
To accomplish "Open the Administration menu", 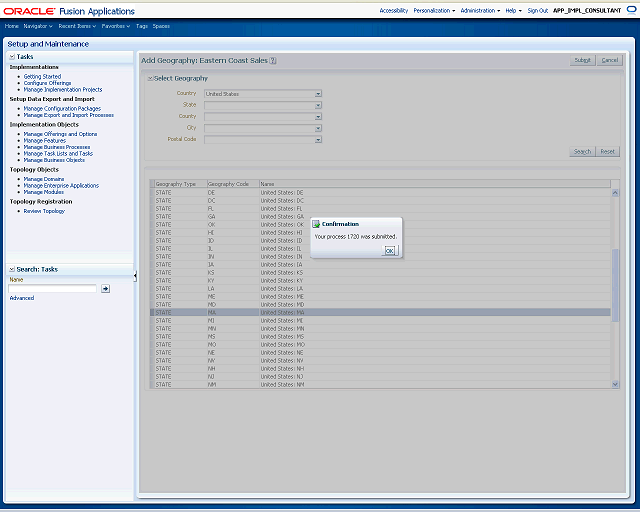I will pyautogui.click(x=480, y=11).
